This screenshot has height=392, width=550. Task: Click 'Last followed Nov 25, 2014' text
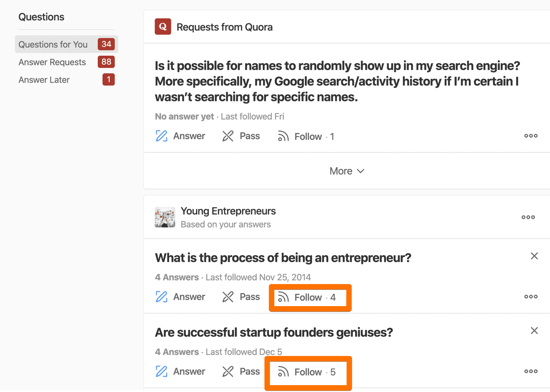258,277
